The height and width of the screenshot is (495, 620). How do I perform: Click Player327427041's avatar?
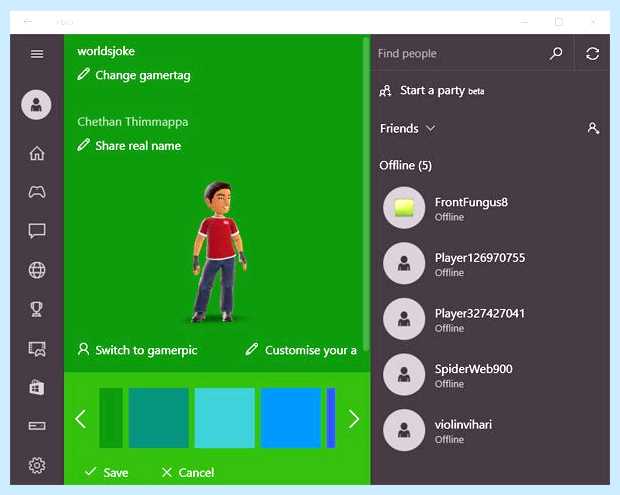click(404, 319)
